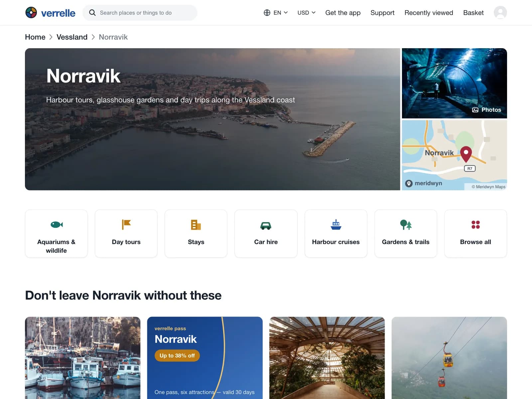Click the verrelle pass label text
Image resolution: width=532 pixels, height=399 pixels.
pyautogui.click(x=170, y=329)
